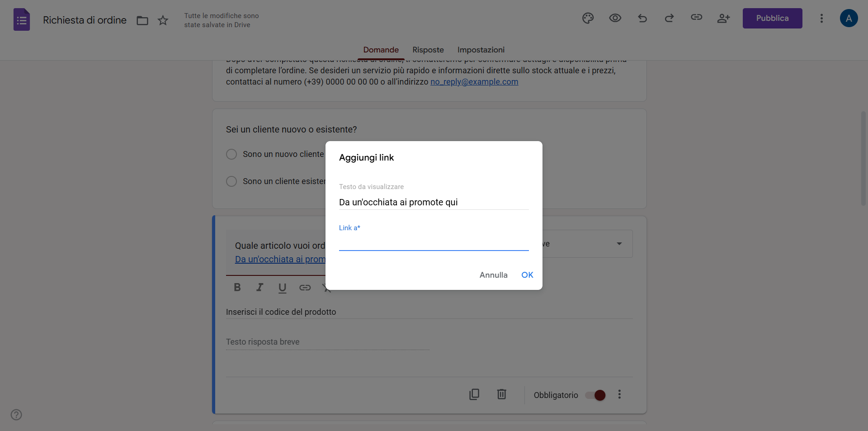
Task: Open the add collaborators icon
Action: 723,18
